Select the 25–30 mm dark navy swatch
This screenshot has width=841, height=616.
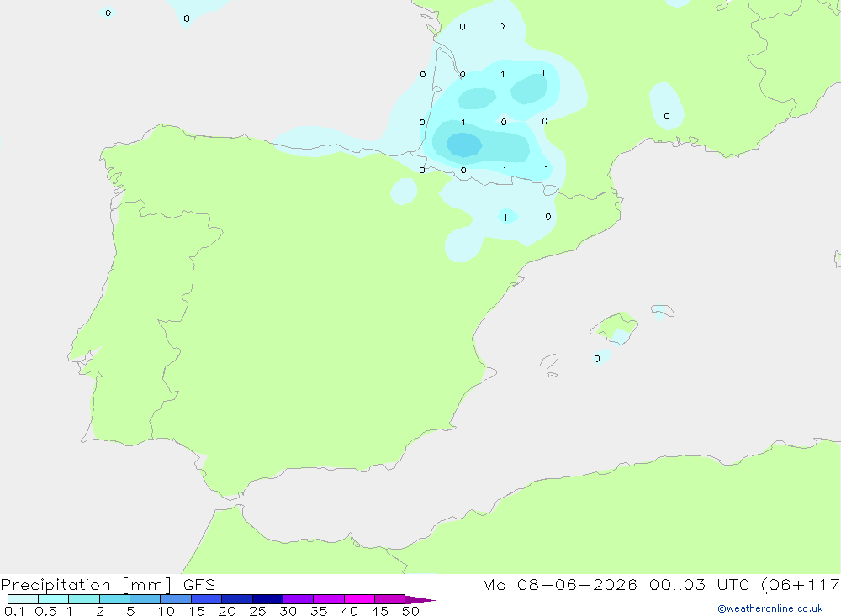click(267, 599)
